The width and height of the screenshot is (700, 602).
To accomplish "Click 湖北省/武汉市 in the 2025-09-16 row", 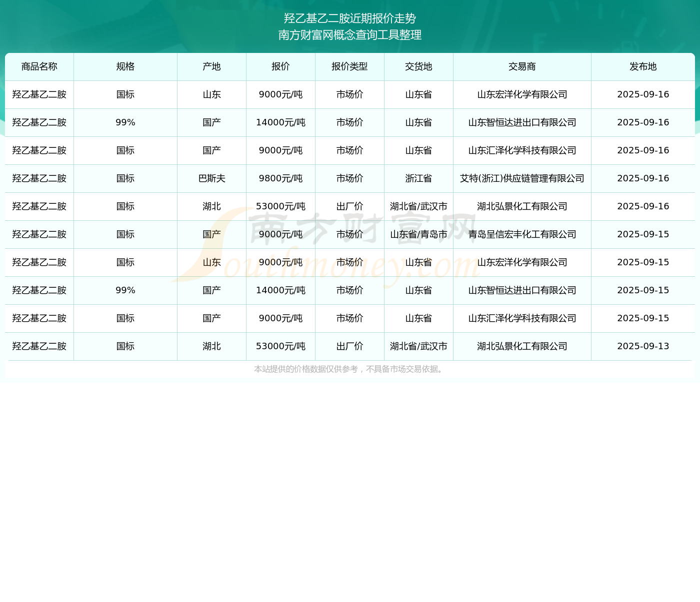I will tap(419, 206).
